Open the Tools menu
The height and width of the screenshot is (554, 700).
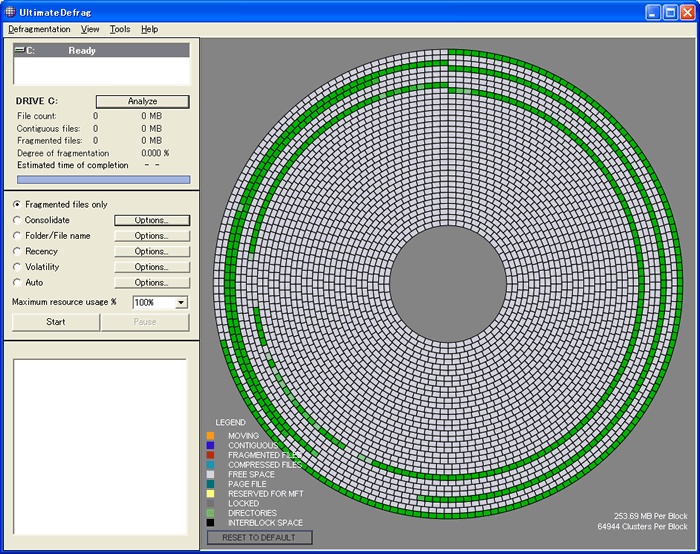(120, 29)
